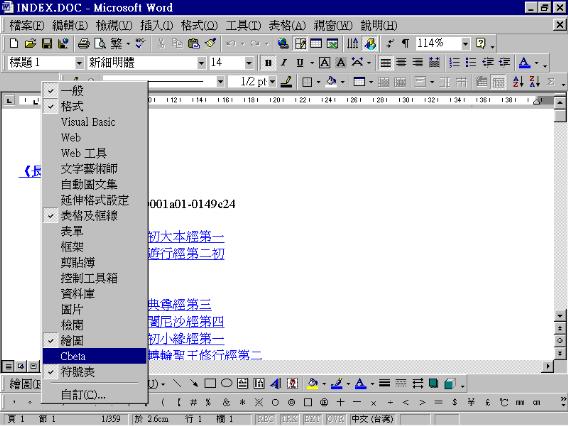Open the shading color dropdown arrow on tables toolbar
The height and width of the screenshot is (426, 568).
pyautogui.click(x=342, y=82)
